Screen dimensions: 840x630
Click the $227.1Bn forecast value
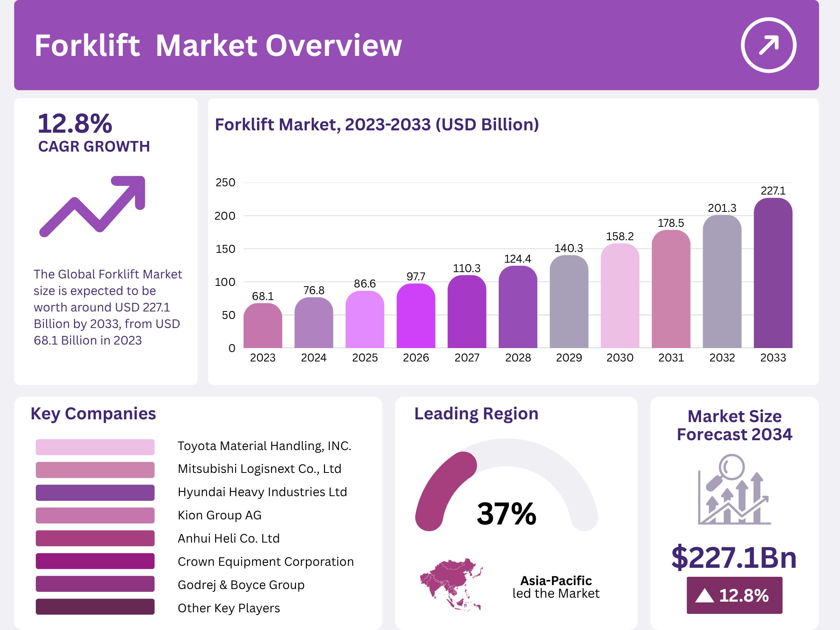pyautogui.click(x=734, y=558)
